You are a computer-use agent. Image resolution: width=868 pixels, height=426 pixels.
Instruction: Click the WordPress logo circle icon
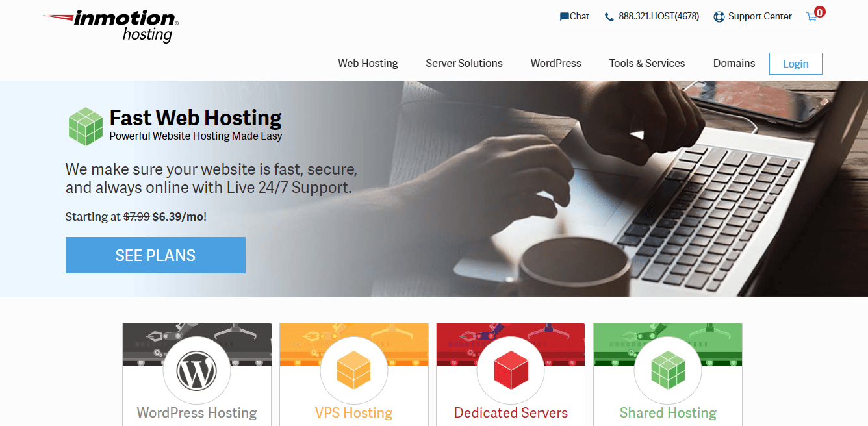pyautogui.click(x=197, y=370)
